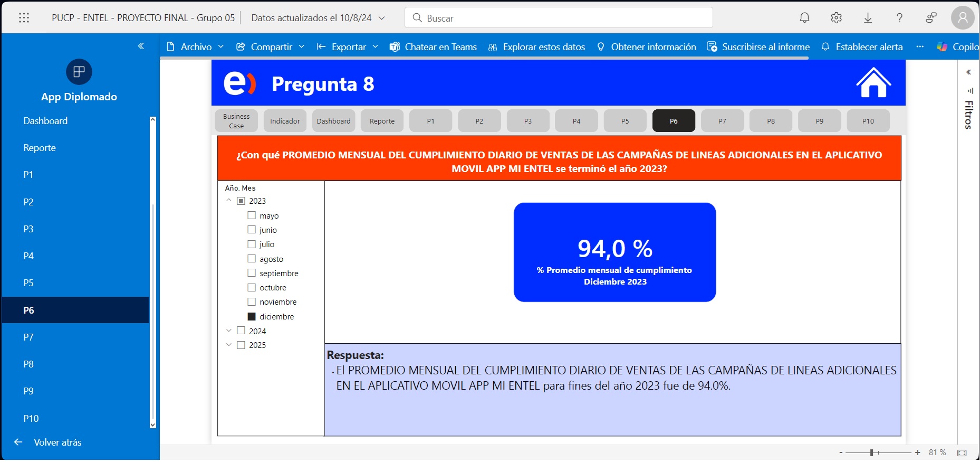This screenshot has width=980, height=462.
Task: Check the junio month checkbox
Action: point(252,230)
